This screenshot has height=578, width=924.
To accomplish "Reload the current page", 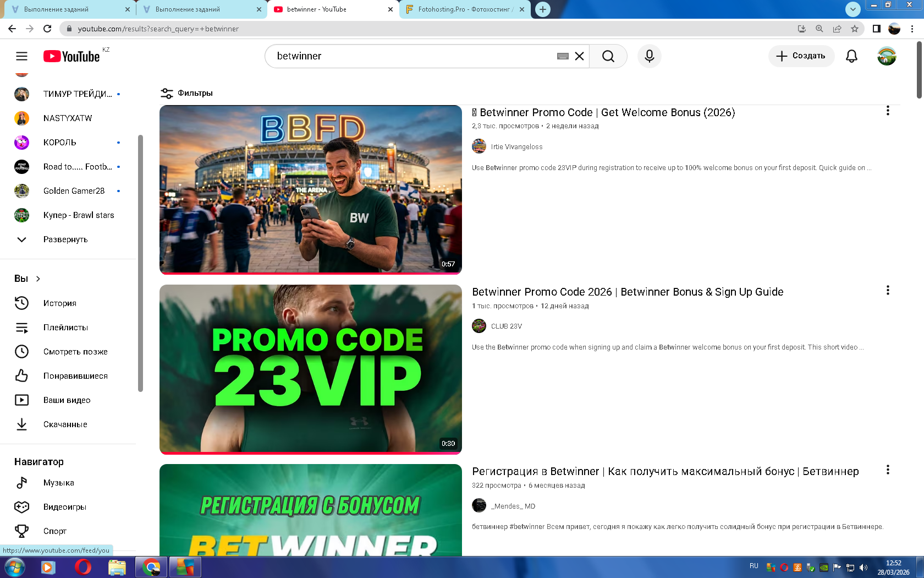I will click(47, 29).
